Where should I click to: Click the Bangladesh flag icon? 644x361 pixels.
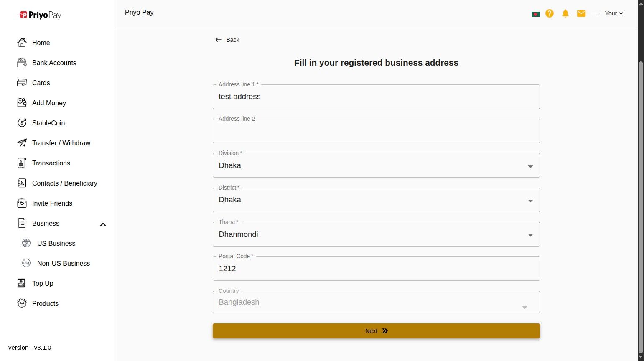click(535, 14)
